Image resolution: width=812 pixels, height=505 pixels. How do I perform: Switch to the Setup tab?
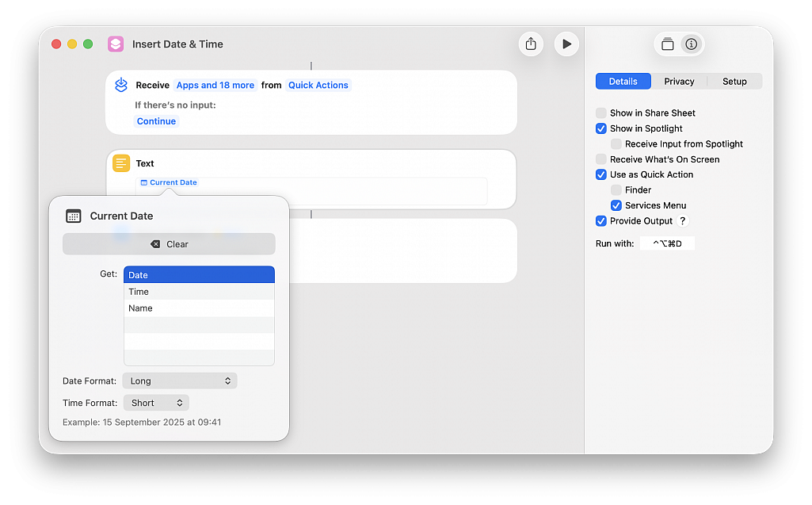pyautogui.click(x=734, y=82)
